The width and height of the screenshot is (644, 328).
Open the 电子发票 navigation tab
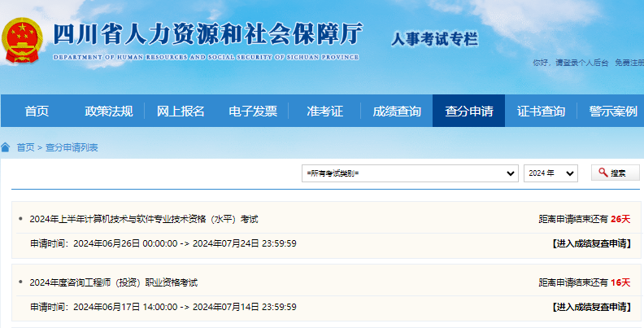[253, 112]
